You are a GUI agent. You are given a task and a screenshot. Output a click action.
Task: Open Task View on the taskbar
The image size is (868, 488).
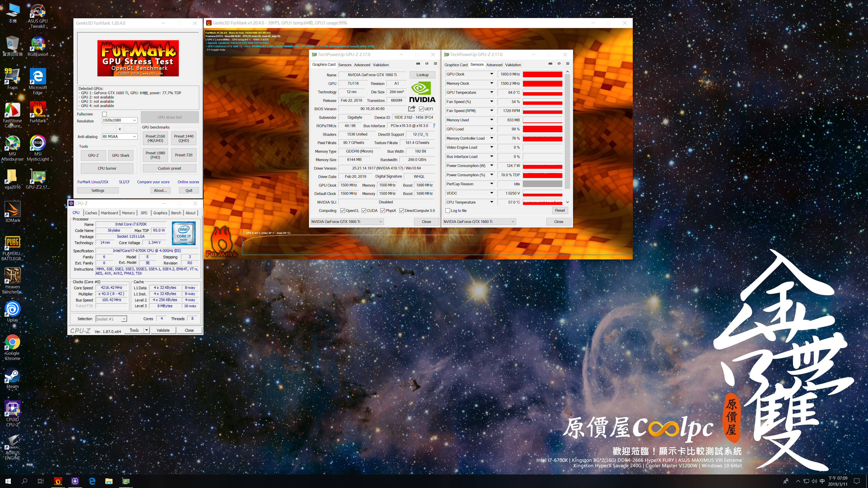[40, 481]
